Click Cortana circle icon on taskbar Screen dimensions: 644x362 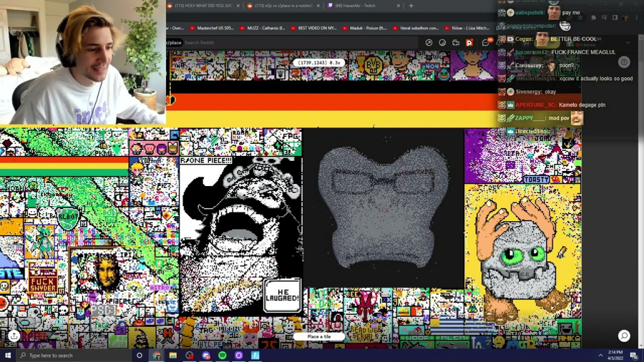coord(139,356)
